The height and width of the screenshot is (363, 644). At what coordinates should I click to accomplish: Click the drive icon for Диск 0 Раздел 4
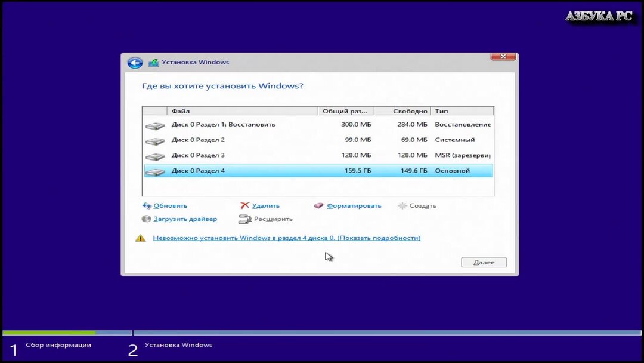[155, 171]
